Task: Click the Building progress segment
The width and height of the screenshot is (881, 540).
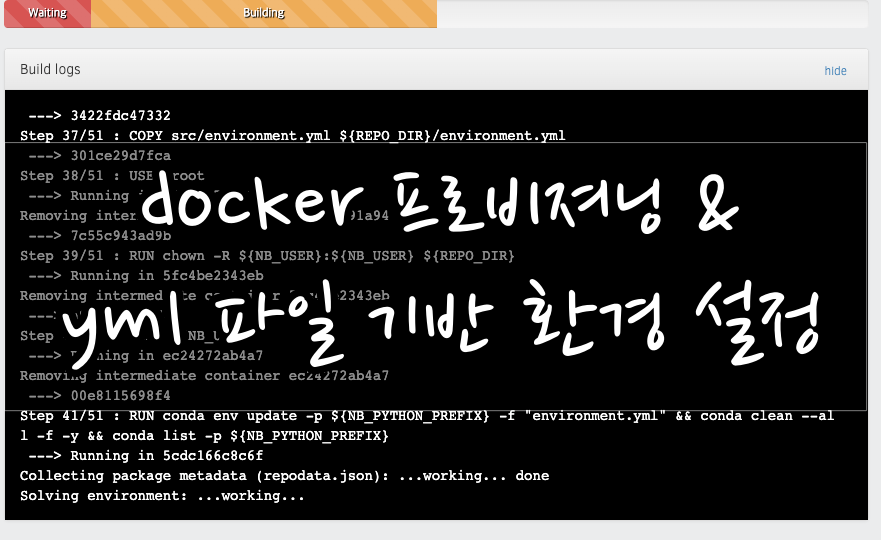Action: [x=264, y=13]
